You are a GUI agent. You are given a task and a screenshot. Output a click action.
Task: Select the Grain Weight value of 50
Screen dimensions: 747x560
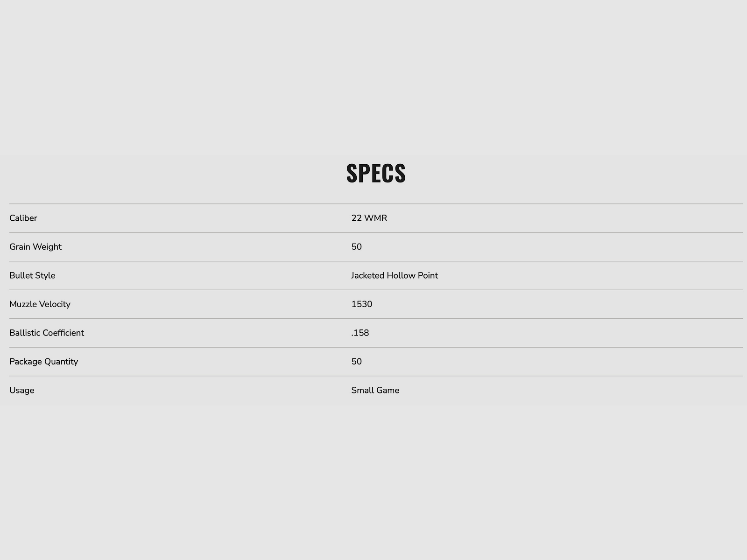357,247
